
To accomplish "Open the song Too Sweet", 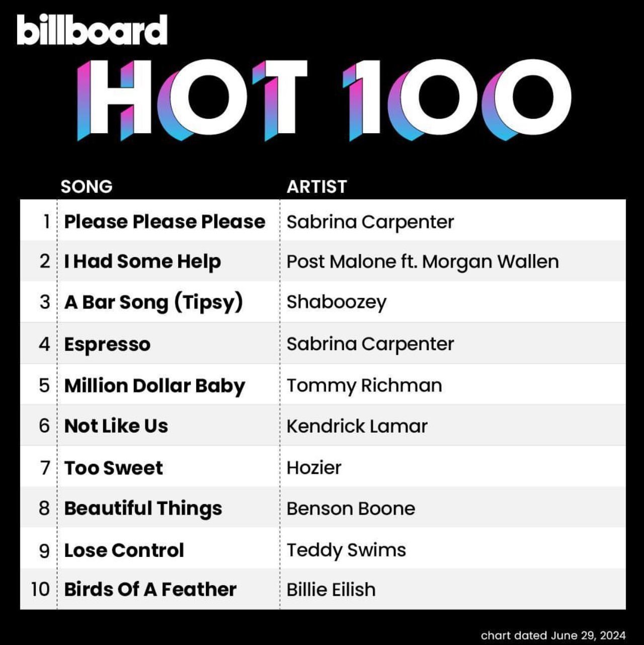I will pos(113,468).
